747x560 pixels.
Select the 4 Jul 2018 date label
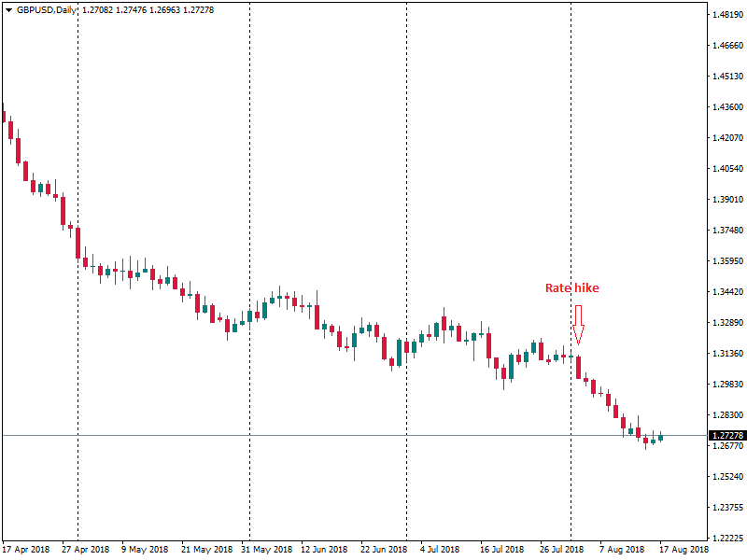point(440,550)
